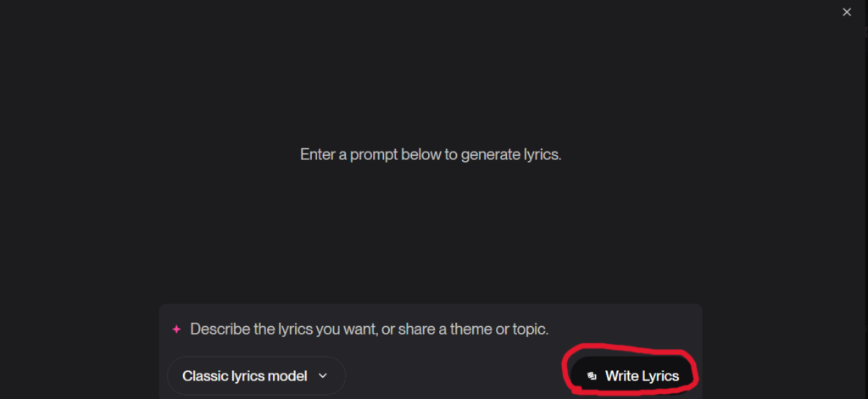Click the stack icon inside Write Lyrics
Screen dimensions: 868x399
(592, 375)
